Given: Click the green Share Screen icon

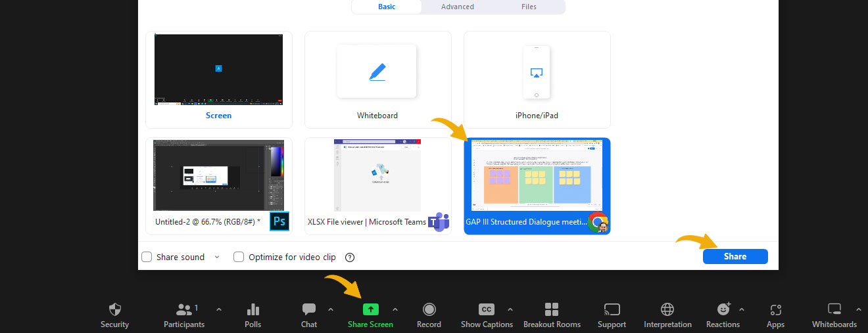Looking at the screenshot, I should 371,310.
